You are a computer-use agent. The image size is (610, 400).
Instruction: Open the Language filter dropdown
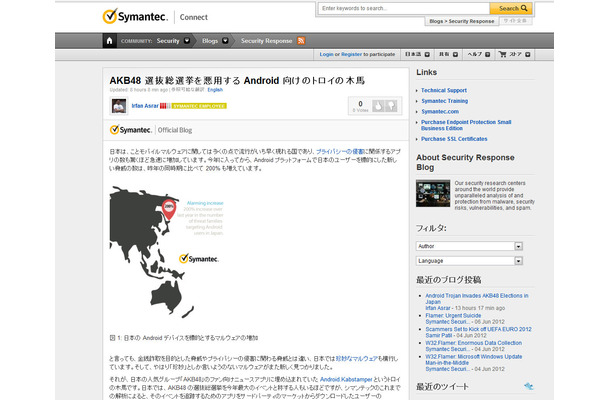[469, 261]
